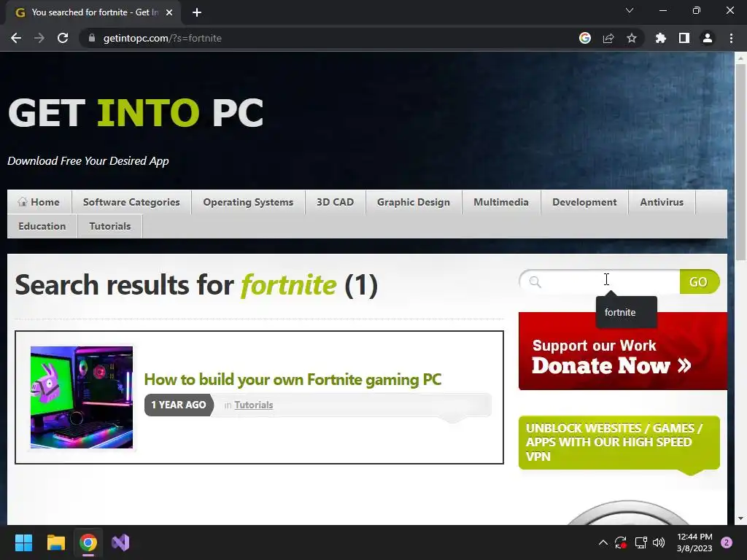Open the Tutorials category link in post
747x560 pixels.
(253, 405)
